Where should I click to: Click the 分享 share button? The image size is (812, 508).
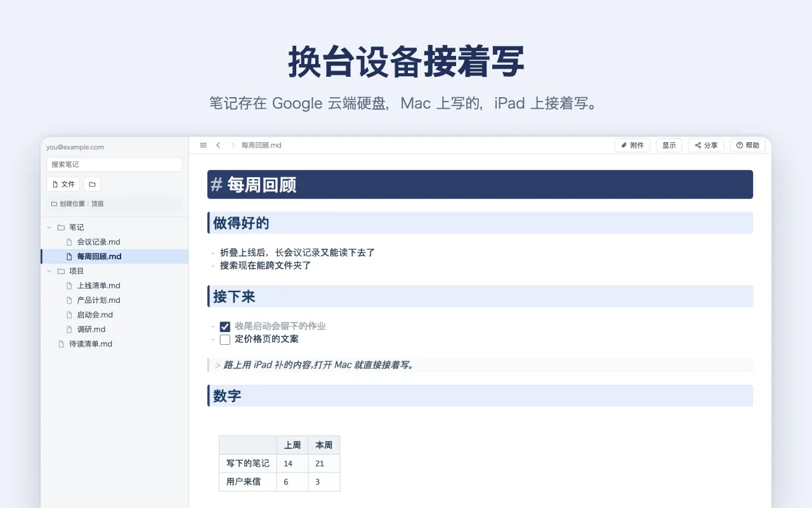[x=706, y=145]
